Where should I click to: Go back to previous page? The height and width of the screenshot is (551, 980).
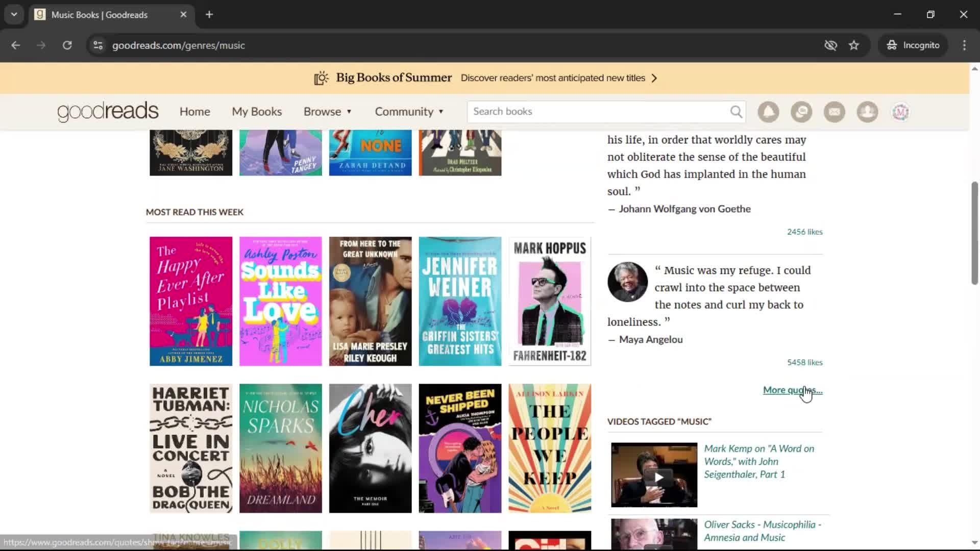pos(16,45)
